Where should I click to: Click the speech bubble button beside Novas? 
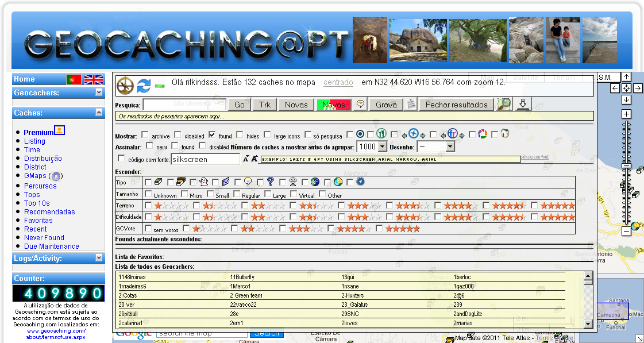[360, 105]
